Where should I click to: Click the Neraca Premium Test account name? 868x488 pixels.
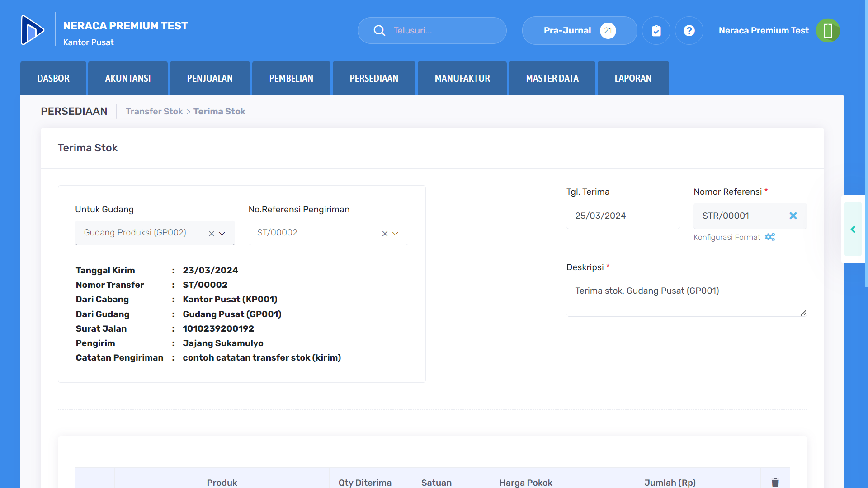(x=764, y=31)
